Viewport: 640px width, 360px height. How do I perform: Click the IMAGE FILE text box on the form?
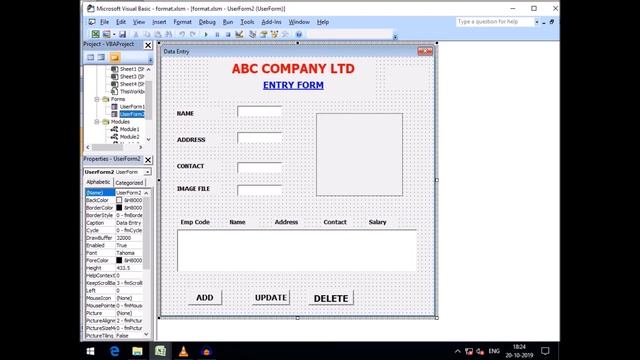(260, 190)
